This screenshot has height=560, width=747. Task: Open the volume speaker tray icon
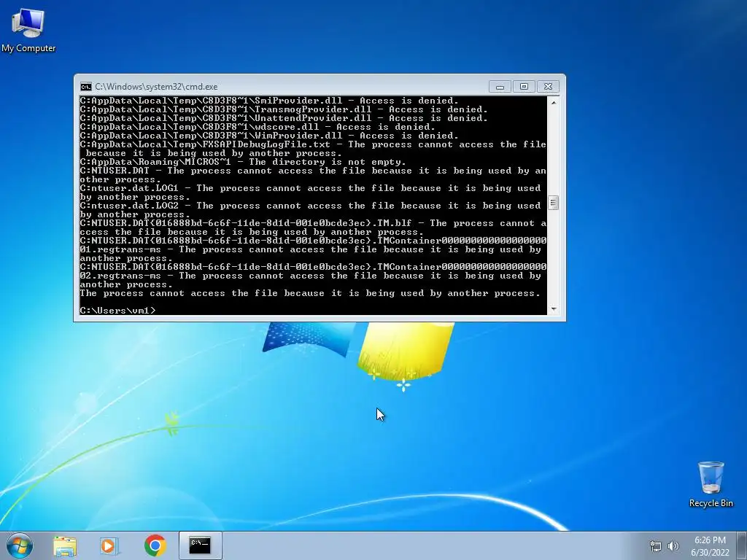(673, 546)
